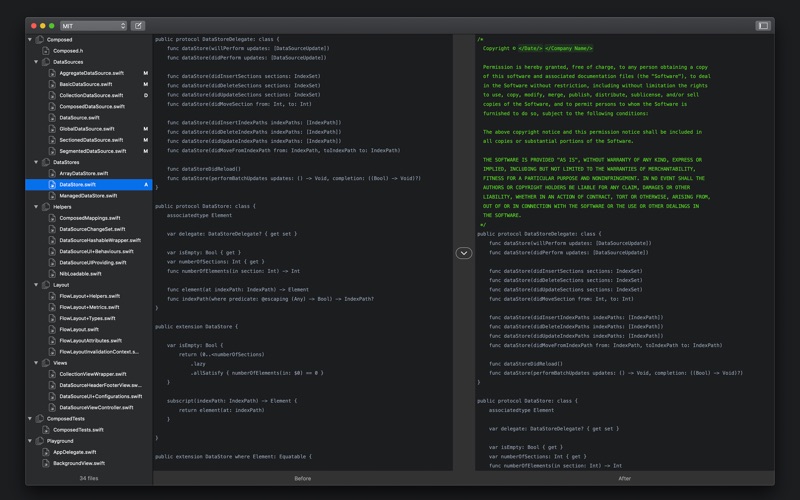800x500 pixels.
Task: Click the NibLoadable.swift file icon
Action: pos(52,273)
